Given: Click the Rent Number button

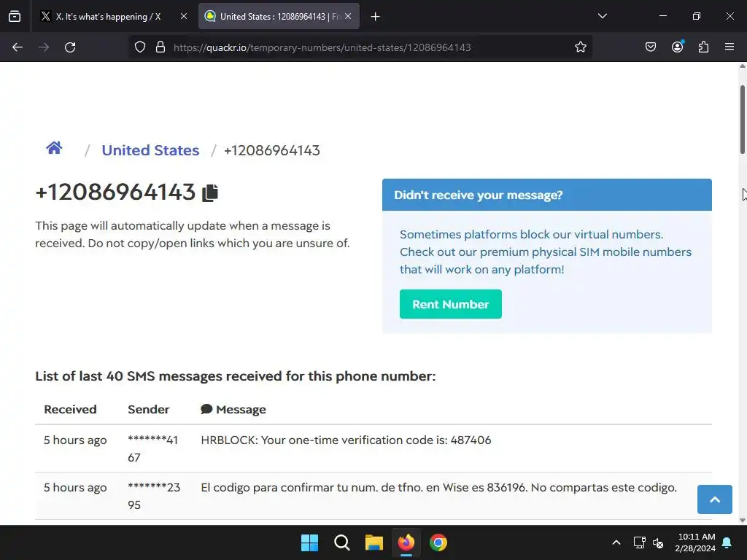Looking at the screenshot, I should tap(451, 304).
